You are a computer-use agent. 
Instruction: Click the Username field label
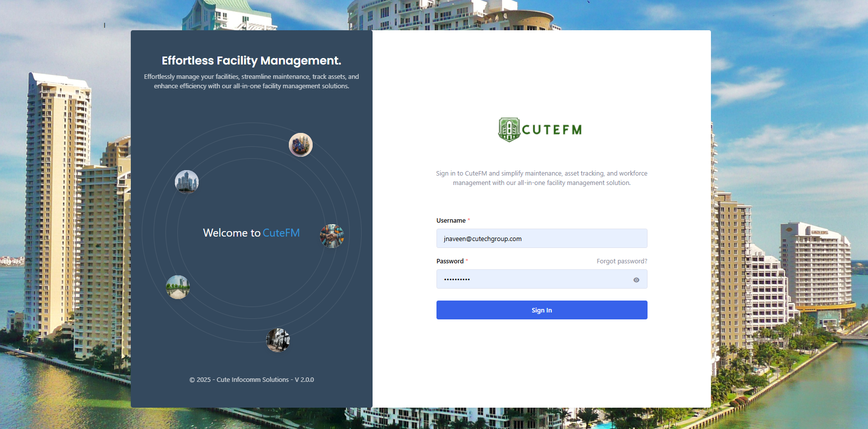click(451, 221)
